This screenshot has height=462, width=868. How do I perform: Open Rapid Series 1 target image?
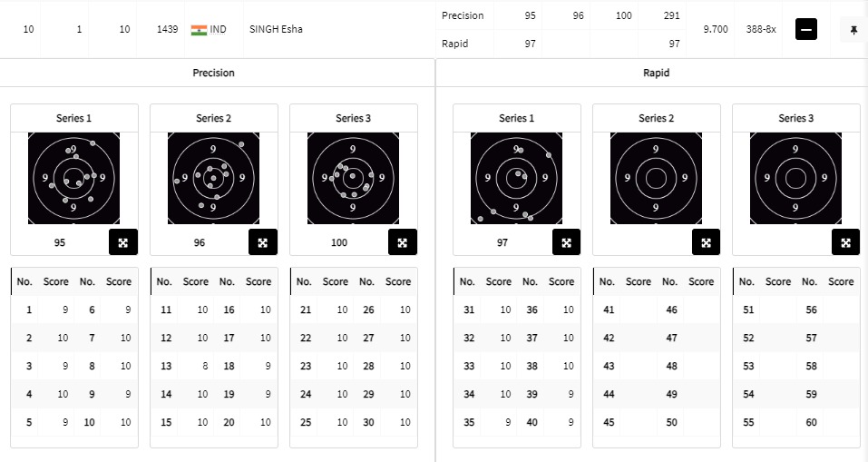[516, 178]
